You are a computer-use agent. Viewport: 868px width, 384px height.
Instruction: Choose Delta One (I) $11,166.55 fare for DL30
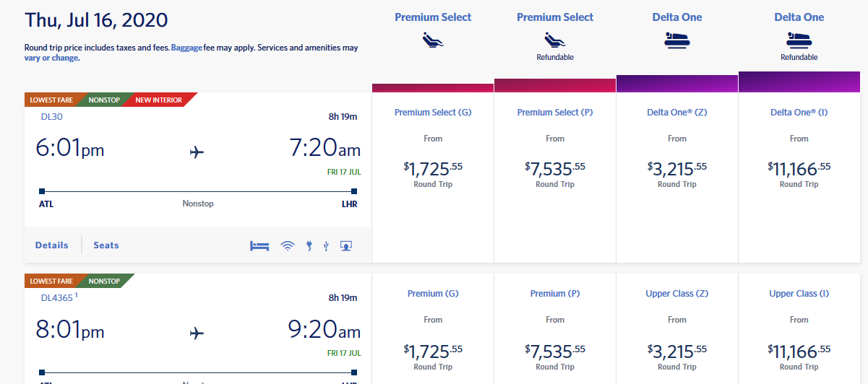pos(799,178)
